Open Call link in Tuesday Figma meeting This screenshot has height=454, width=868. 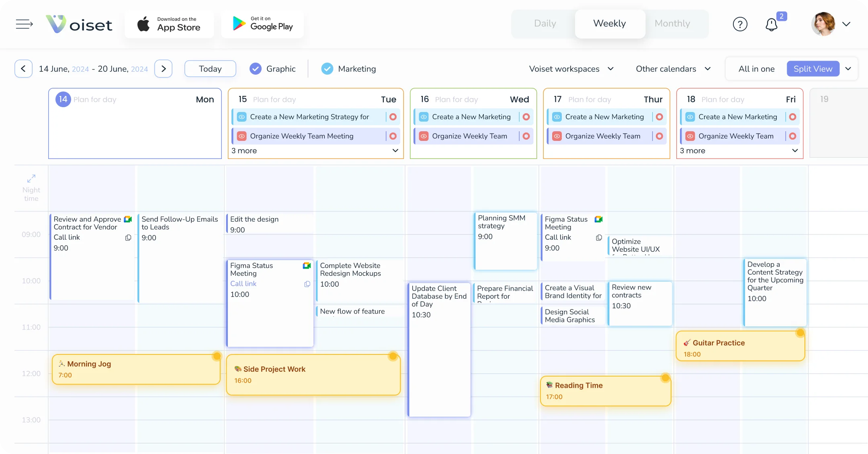243,283
